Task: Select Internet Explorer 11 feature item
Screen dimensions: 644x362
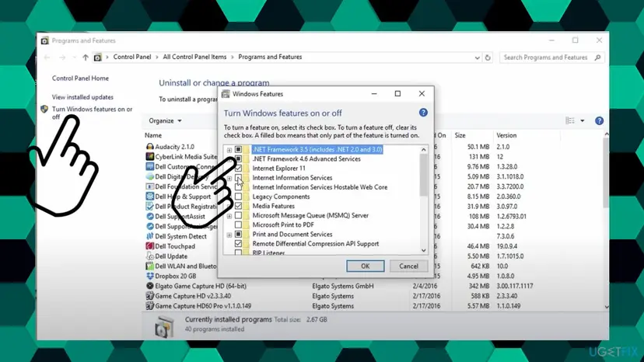Action: [279, 169]
